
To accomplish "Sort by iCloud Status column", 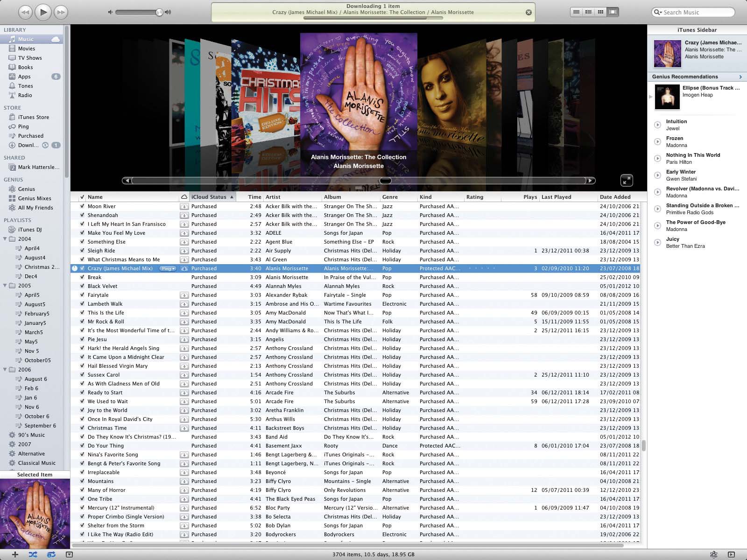I will pyautogui.click(x=212, y=197).
